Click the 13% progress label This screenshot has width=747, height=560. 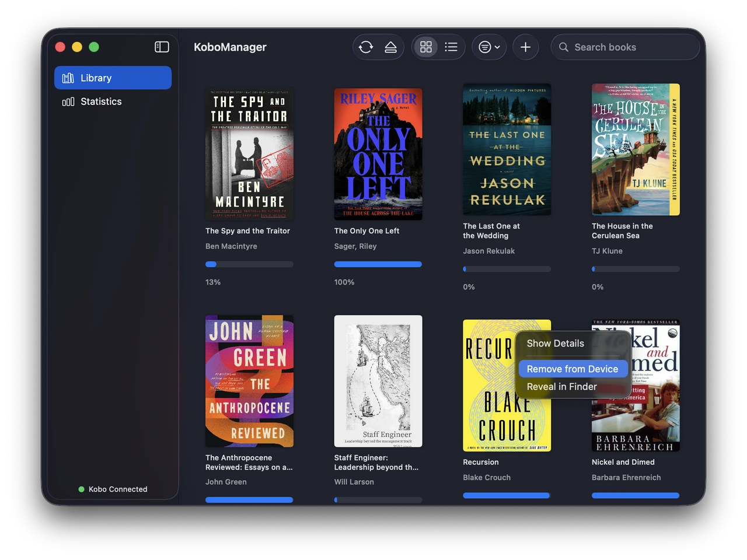click(x=213, y=282)
